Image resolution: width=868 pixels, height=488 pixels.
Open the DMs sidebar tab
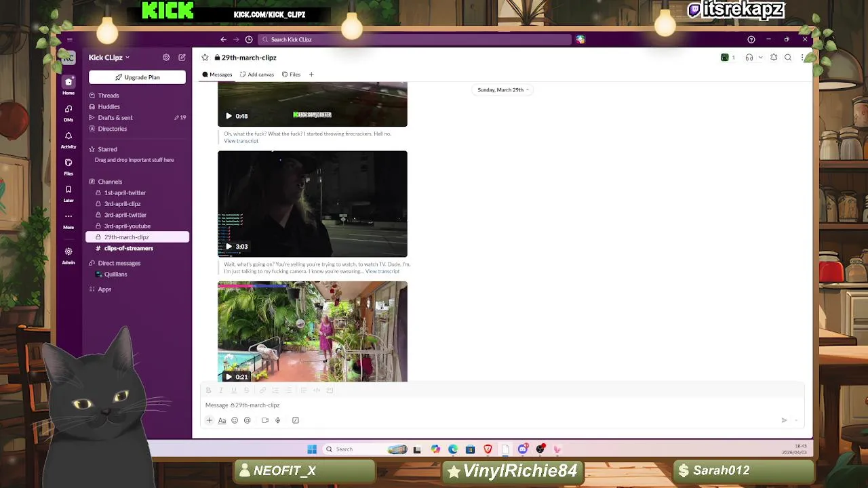68,113
